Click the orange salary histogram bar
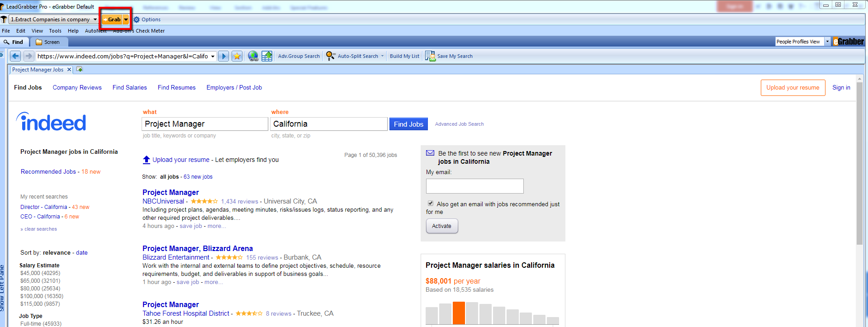868x327 pixels. [459, 313]
